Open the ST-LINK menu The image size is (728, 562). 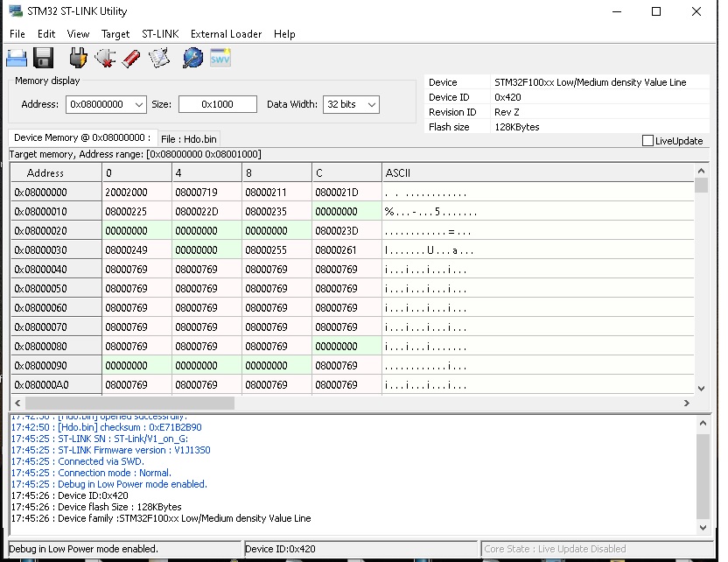pyautogui.click(x=160, y=34)
